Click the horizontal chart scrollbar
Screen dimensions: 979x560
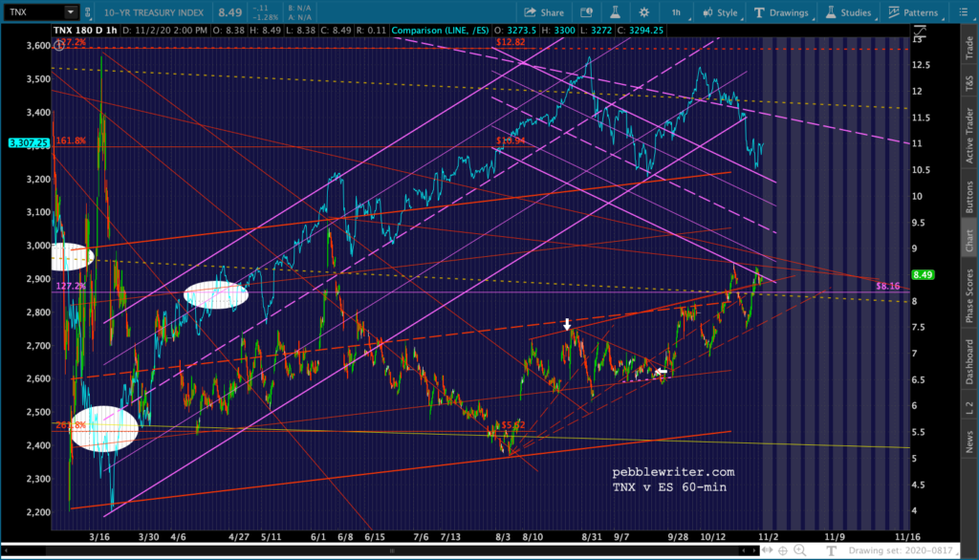click(x=391, y=550)
